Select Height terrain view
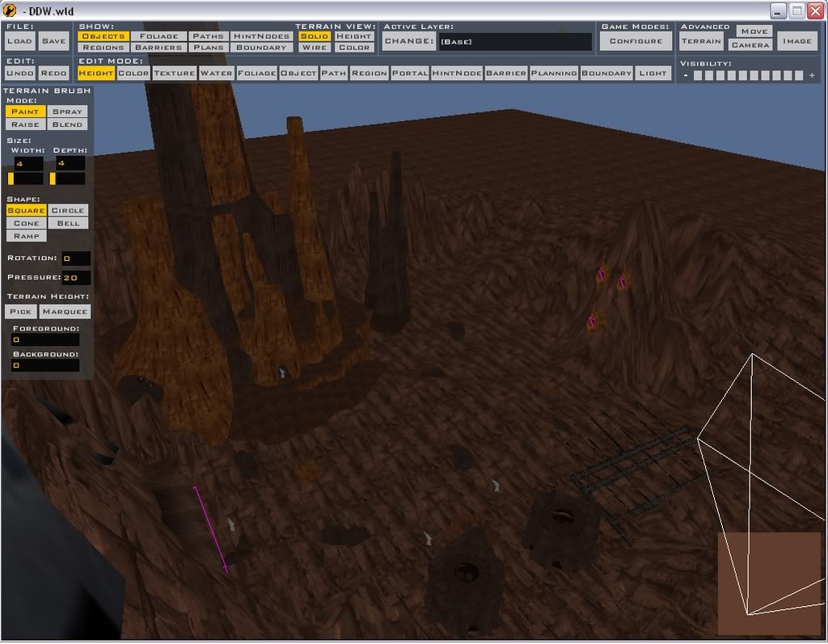 (354, 36)
